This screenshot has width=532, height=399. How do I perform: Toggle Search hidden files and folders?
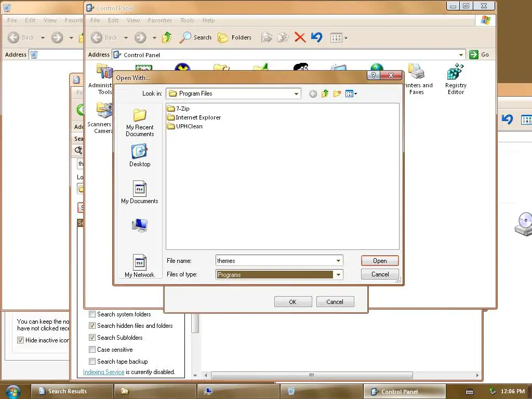point(92,325)
